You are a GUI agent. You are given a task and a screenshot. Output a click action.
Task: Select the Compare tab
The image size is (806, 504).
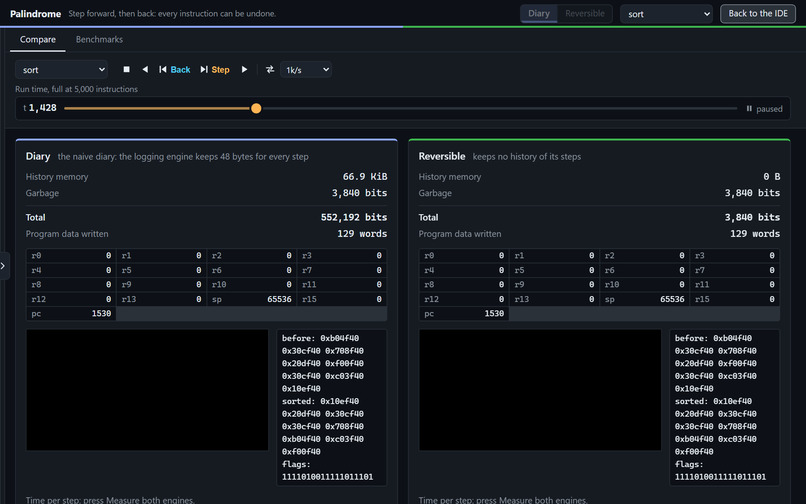(x=38, y=40)
